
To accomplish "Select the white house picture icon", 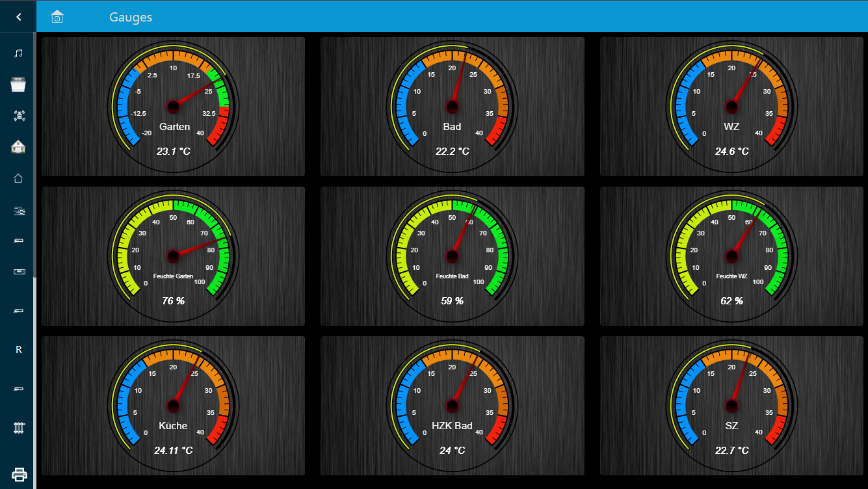I will (18, 147).
